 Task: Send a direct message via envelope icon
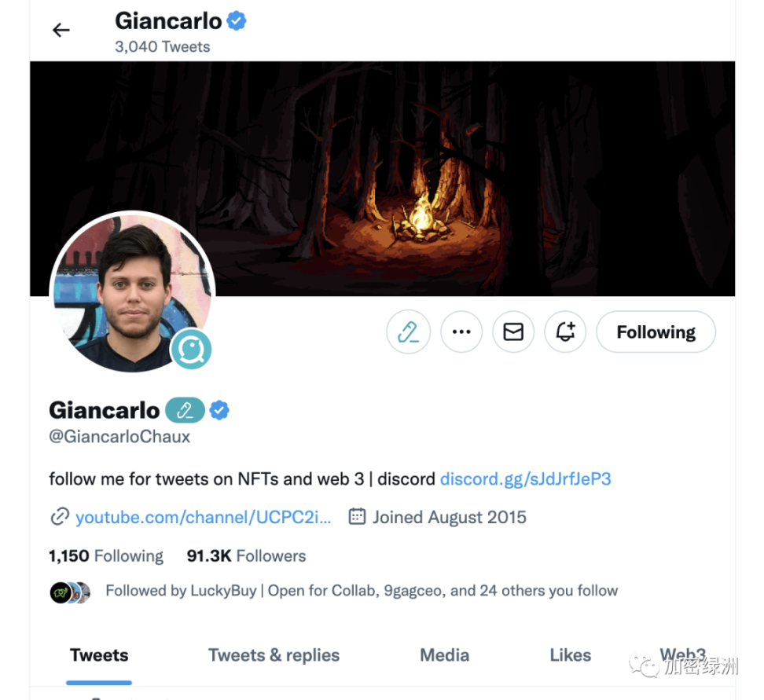pyautogui.click(x=513, y=332)
